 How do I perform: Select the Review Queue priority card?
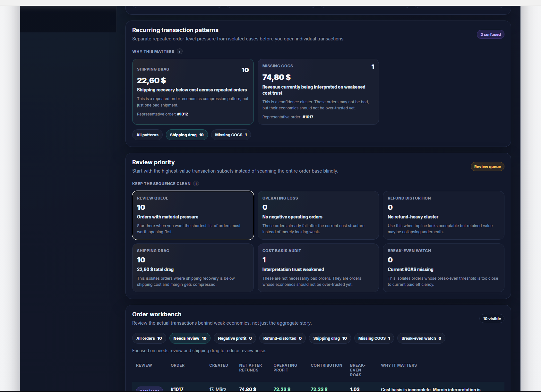193,215
